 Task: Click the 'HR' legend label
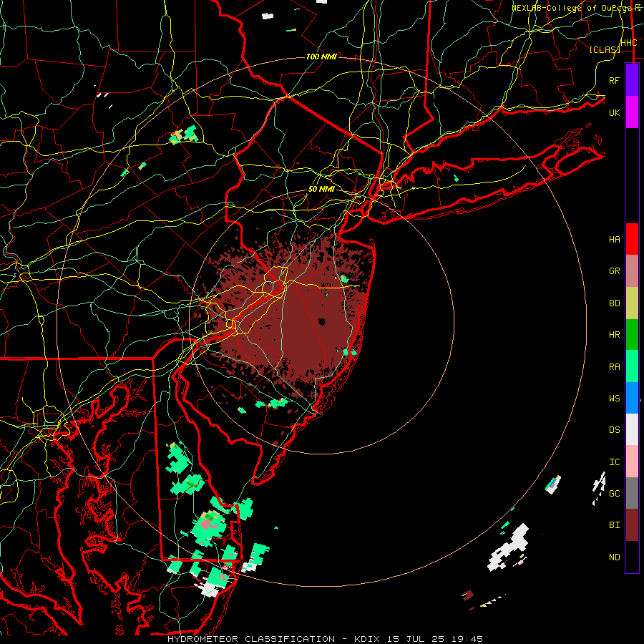coord(615,335)
